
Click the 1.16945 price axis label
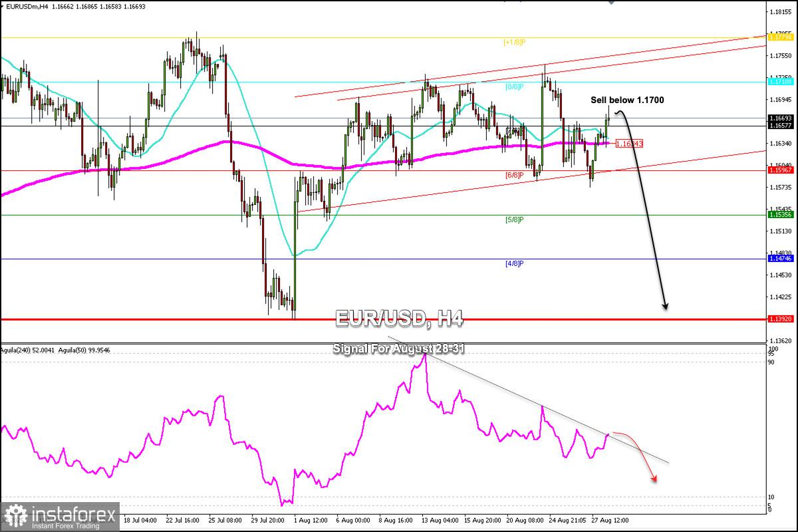coord(781,100)
